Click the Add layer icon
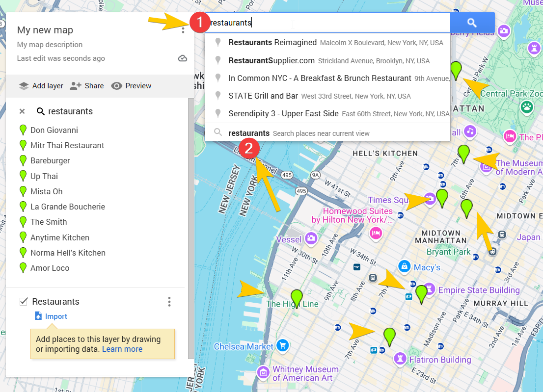 (x=24, y=85)
